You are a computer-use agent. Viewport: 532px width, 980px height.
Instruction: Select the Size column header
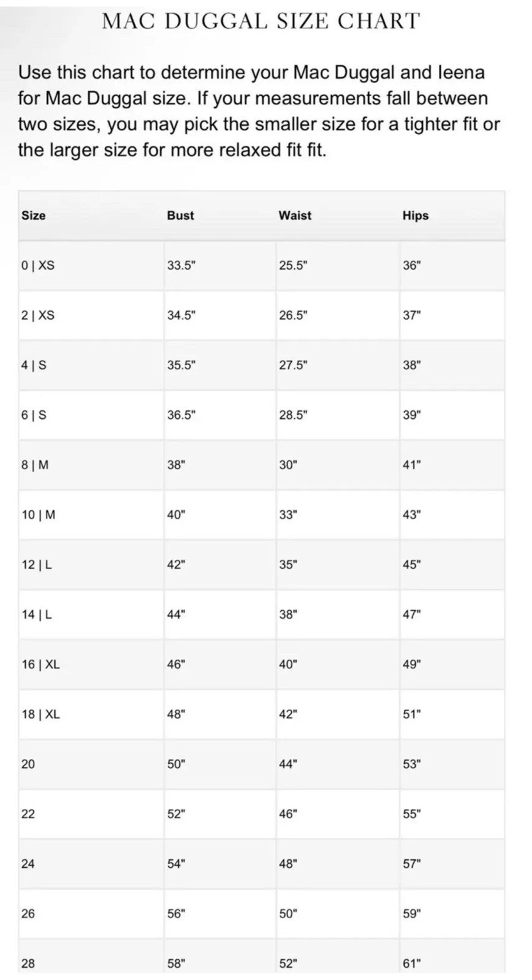[x=33, y=216]
